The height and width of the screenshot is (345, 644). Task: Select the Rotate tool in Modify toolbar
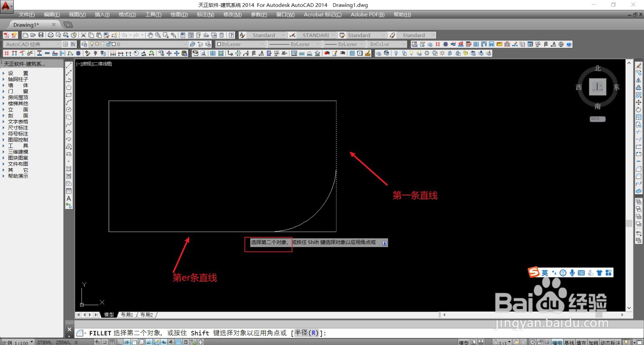click(x=639, y=110)
